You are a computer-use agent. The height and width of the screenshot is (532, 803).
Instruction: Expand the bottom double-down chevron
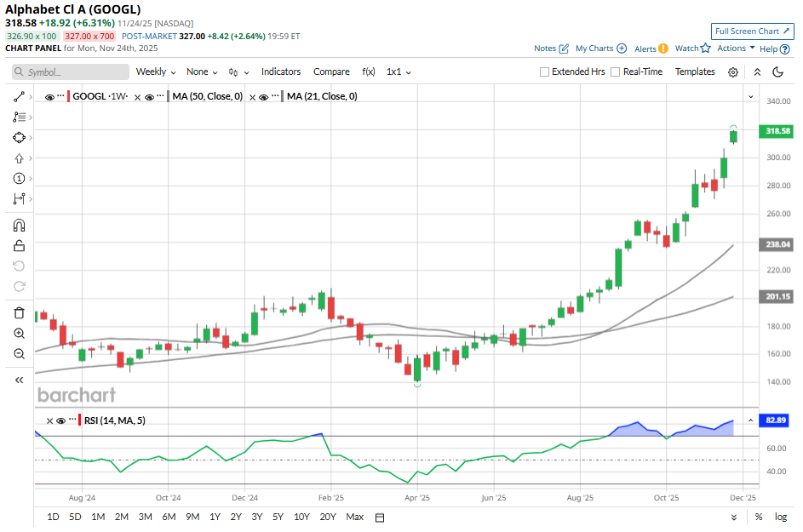(734, 518)
